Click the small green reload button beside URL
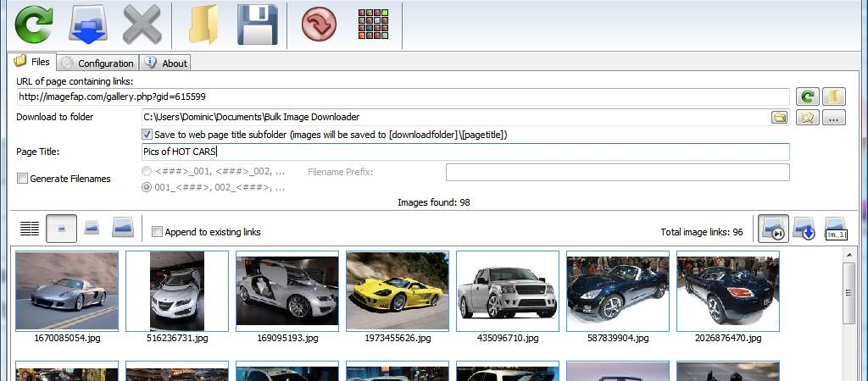 (808, 97)
